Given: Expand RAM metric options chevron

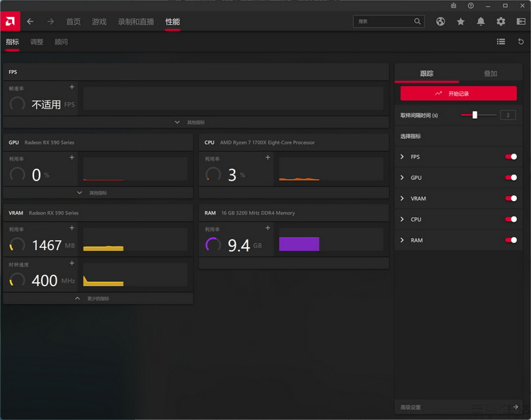Looking at the screenshot, I should tap(402, 240).
